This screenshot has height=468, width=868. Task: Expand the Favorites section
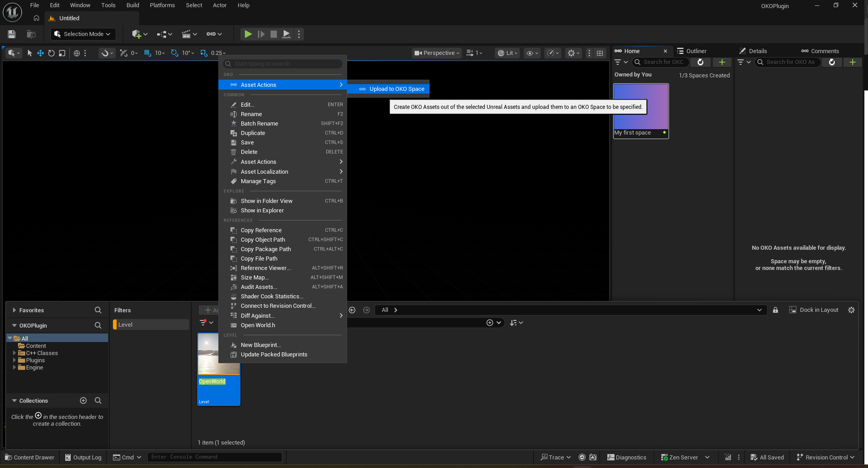coord(14,310)
